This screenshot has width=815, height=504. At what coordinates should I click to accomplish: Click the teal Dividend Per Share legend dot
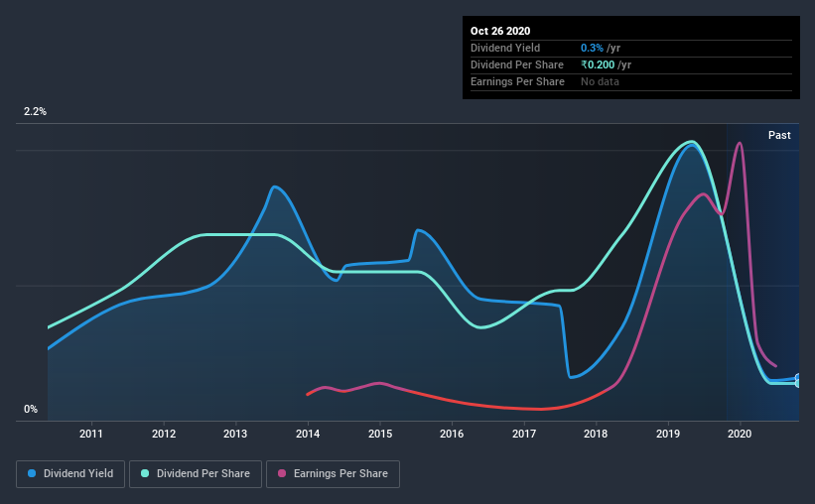145,473
